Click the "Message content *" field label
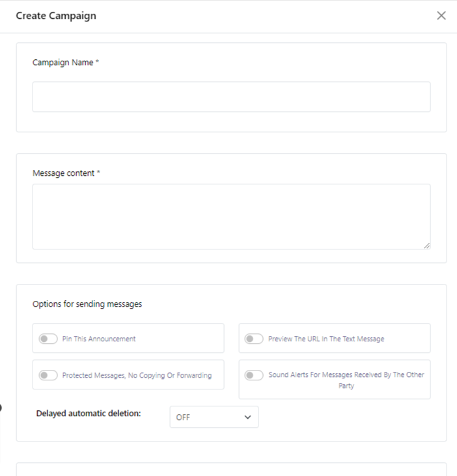Screen dimensions: 457x476 point(66,173)
